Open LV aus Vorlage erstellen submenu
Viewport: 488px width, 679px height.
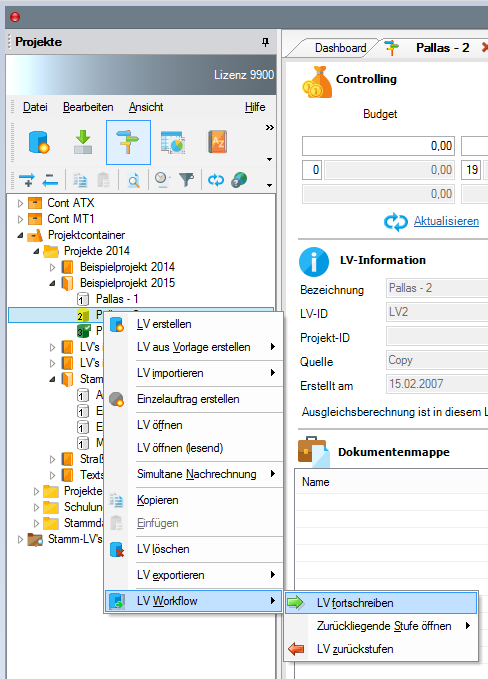pyautogui.click(x=194, y=347)
